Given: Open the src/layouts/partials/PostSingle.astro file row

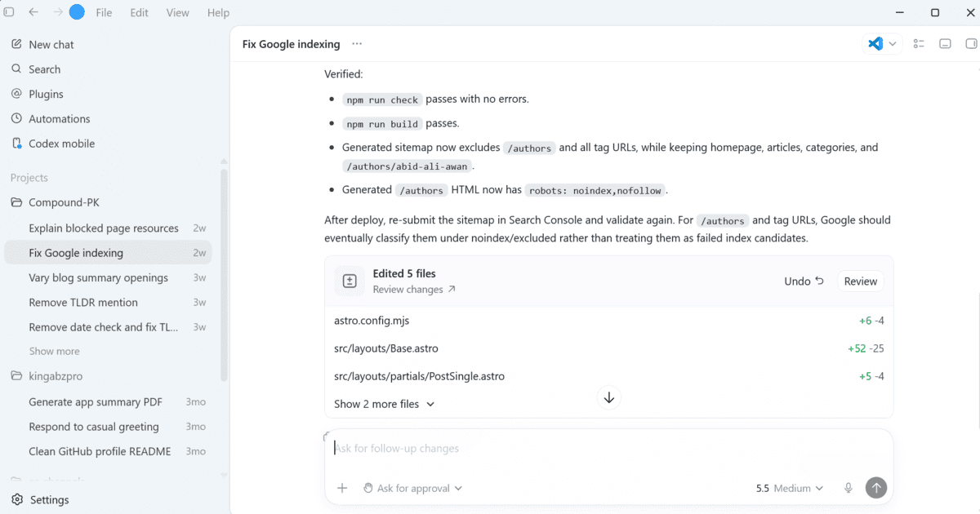Looking at the screenshot, I should click(608, 376).
